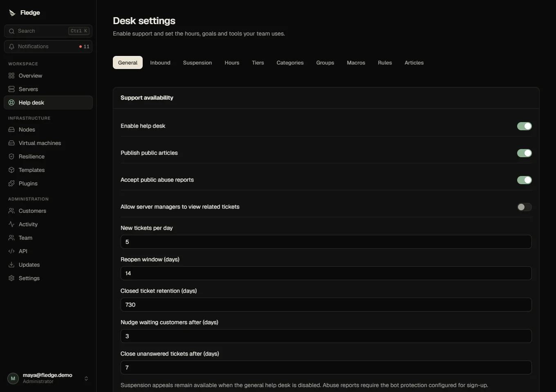The width and height of the screenshot is (556, 392).
Task: Click the Activity pulse icon
Action: (11, 224)
